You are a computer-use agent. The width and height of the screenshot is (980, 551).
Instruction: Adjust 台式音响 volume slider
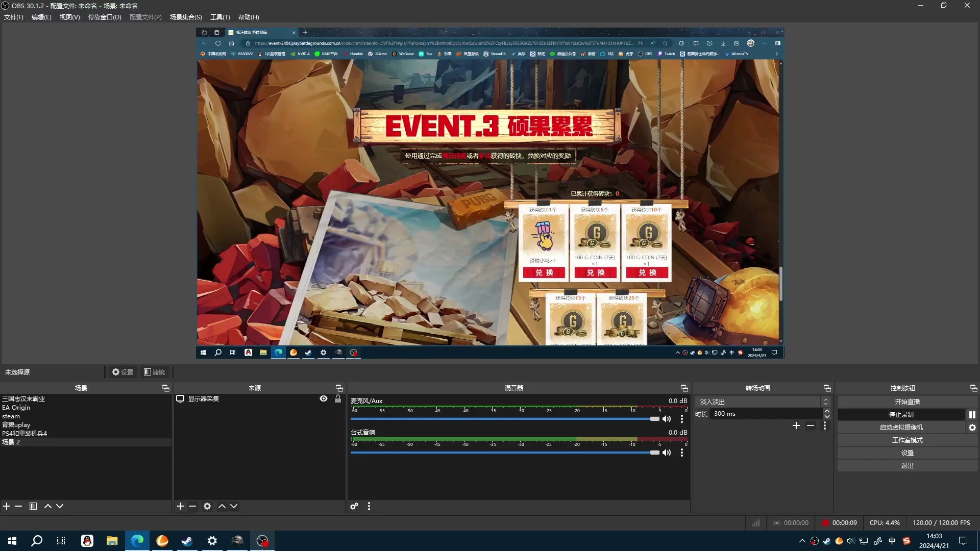coord(505,453)
